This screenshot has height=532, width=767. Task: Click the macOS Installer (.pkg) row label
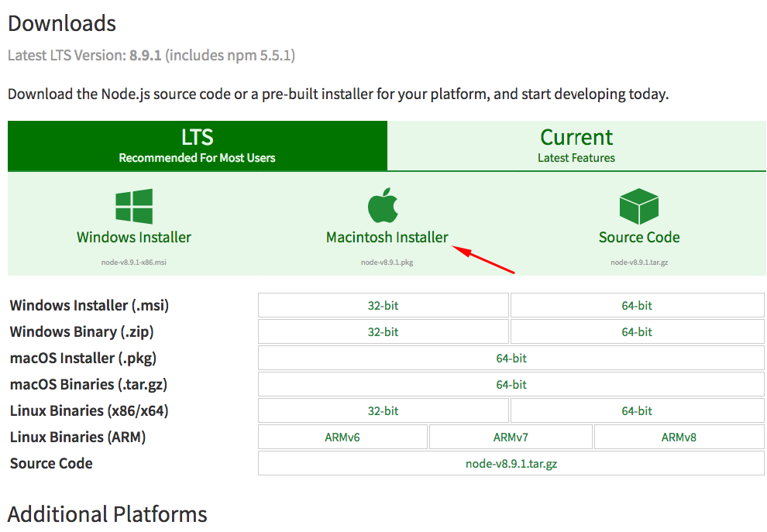[x=83, y=359]
